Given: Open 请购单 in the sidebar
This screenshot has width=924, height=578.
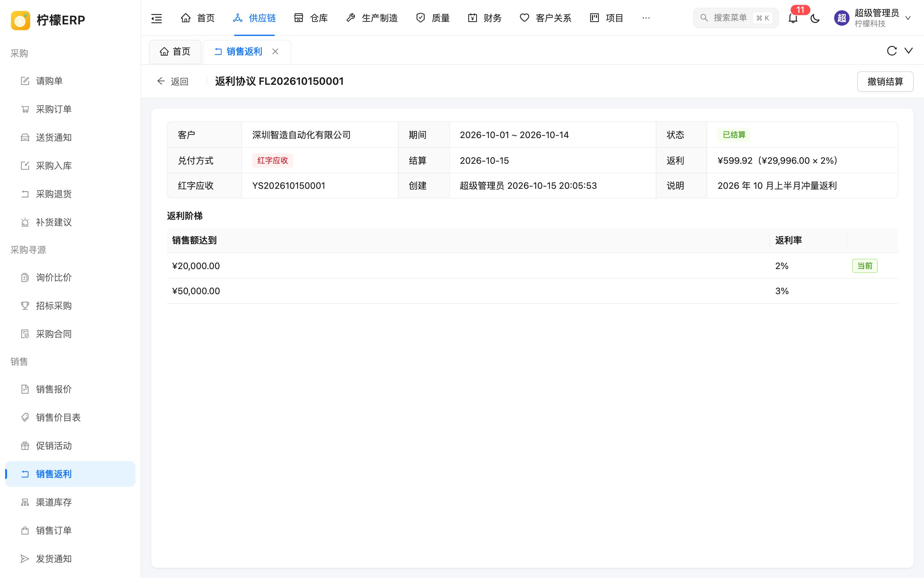Looking at the screenshot, I should tap(70, 81).
